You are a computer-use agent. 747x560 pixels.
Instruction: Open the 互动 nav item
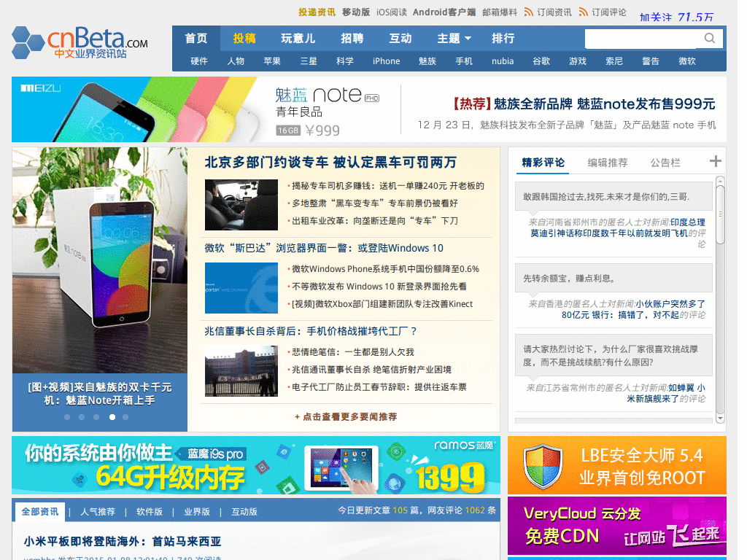pyautogui.click(x=400, y=38)
